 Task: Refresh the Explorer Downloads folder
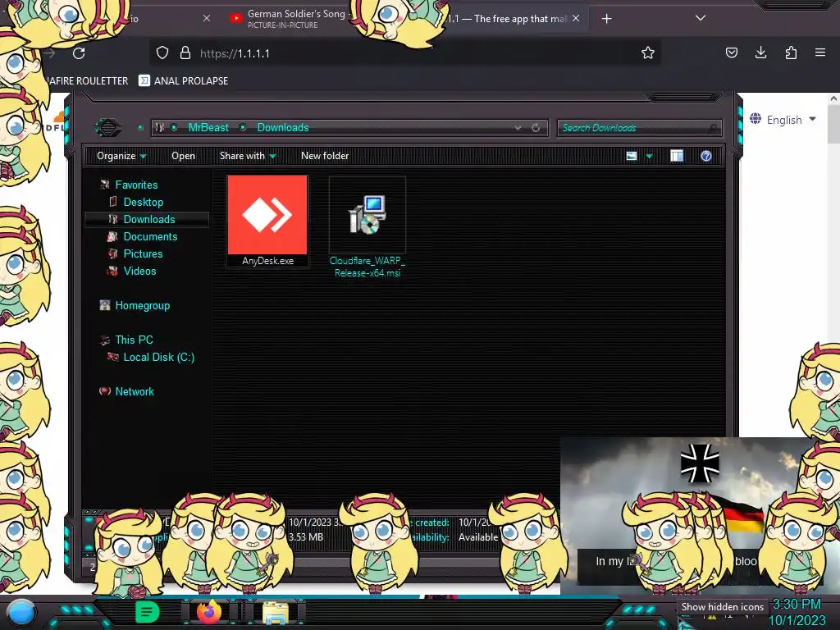pos(536,127)
